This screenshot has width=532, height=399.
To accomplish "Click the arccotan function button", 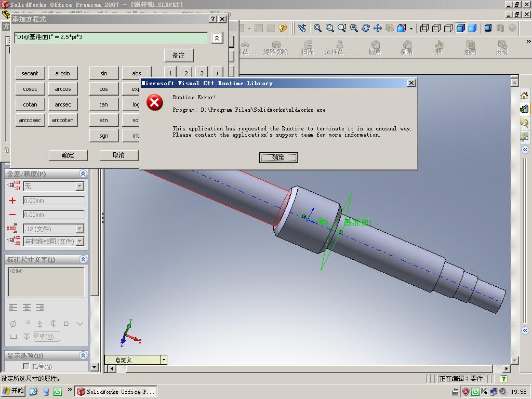I will (x=63, y=120).
